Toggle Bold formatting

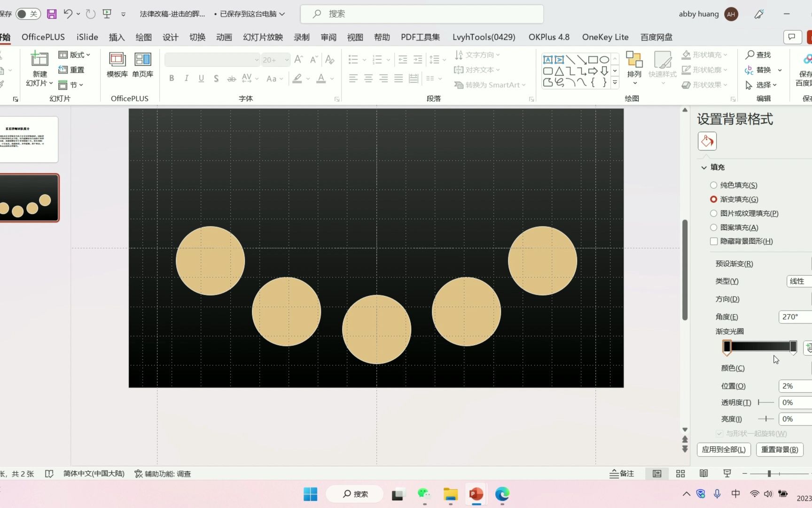(172, 79)
